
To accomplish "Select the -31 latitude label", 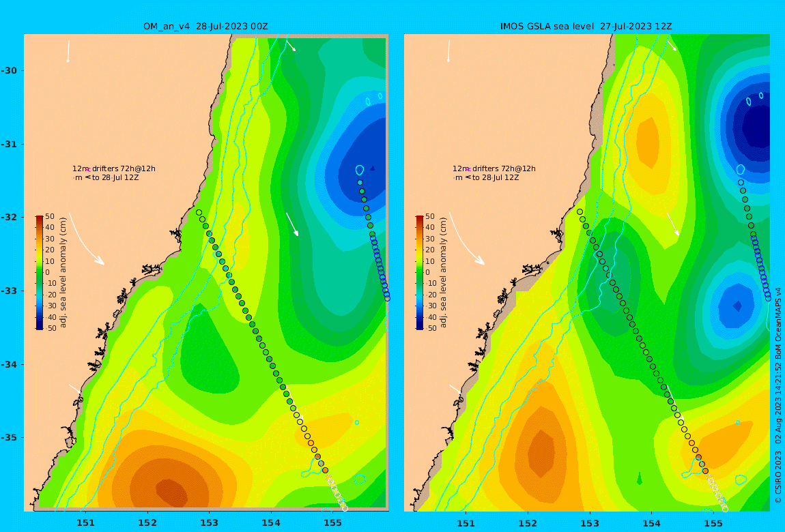I will tap(8, 144).
